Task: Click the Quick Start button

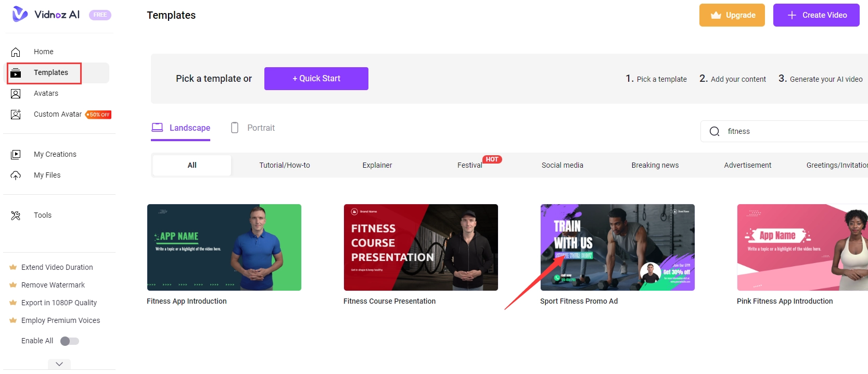Action: pyautogui.click(x=316, y=79)
